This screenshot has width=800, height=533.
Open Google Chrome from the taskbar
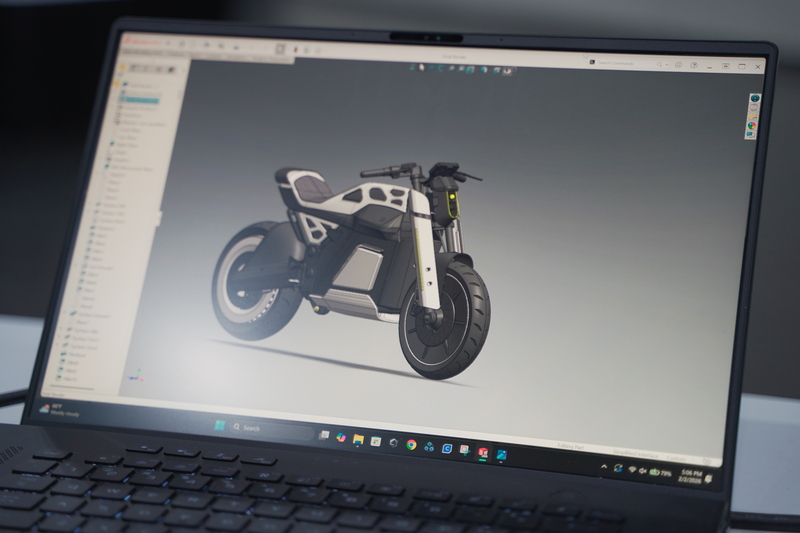click(411, 443)
